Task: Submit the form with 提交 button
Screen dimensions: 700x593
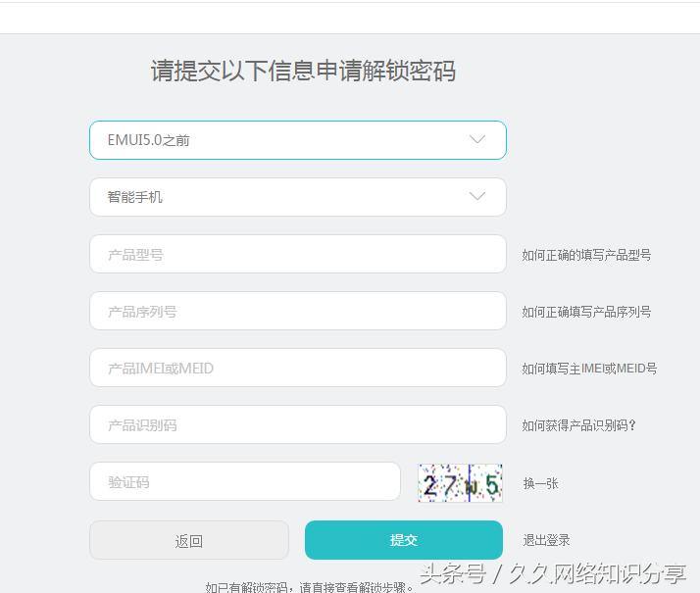Action: 404,540
